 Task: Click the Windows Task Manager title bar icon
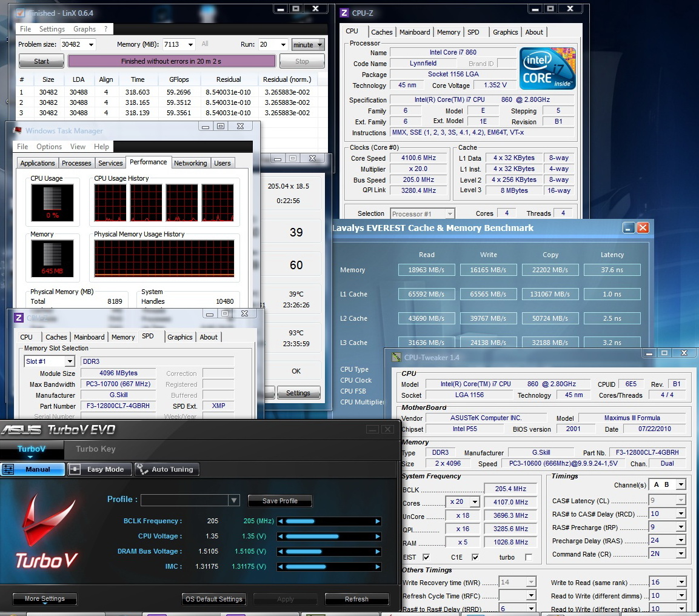(18, 130)
